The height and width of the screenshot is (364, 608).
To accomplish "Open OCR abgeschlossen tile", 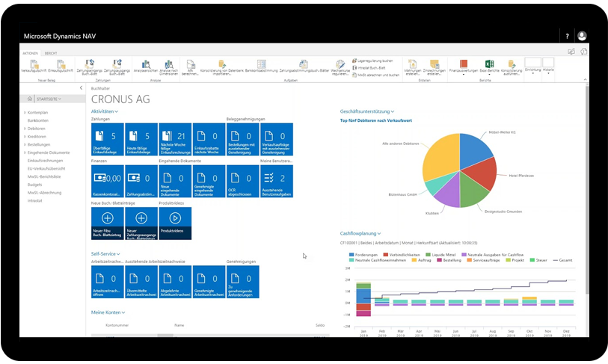I will (243, 181).
